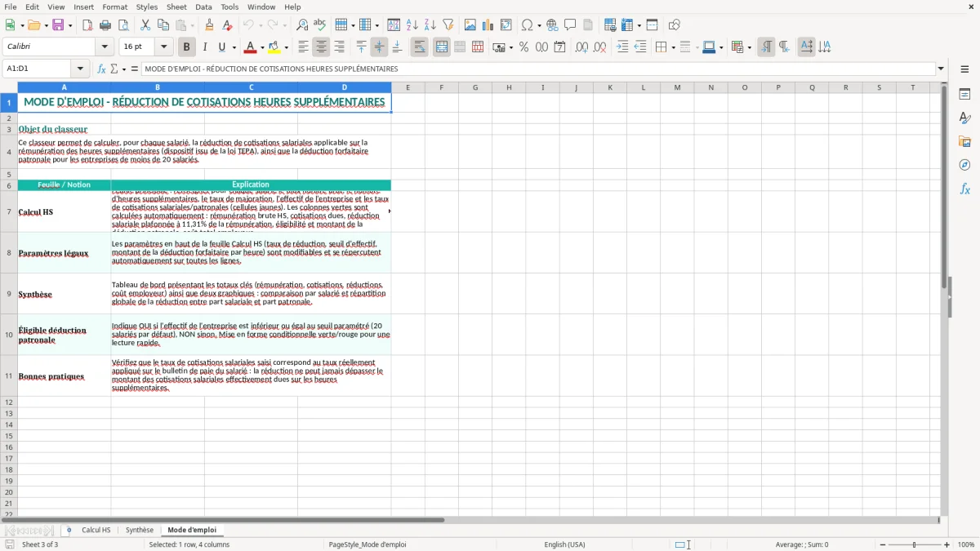
Task: Toggle Bold formatting
Action: coord(187,47)
